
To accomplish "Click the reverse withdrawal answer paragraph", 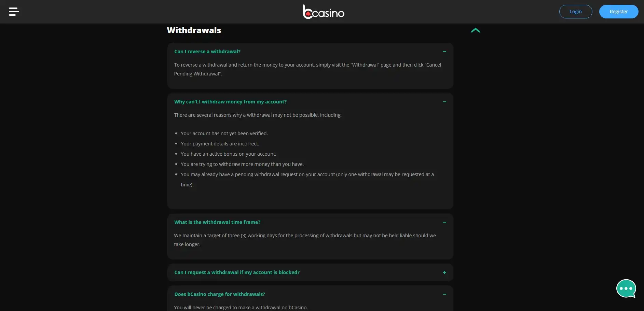I will coord(307,69).
